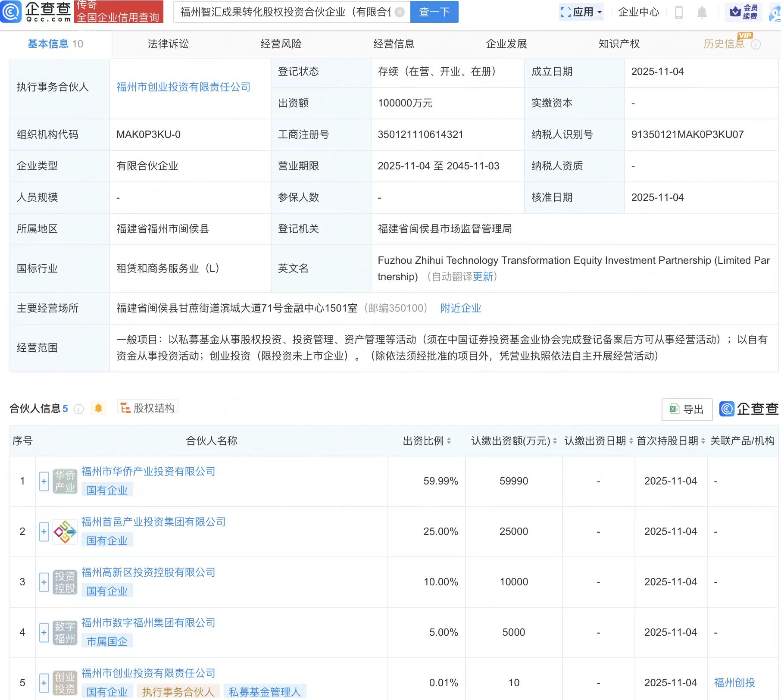The width and height of the screenshot is (781, 700).
Task: Open the 股权结构 equity structure view
Action: pos(148,407)
